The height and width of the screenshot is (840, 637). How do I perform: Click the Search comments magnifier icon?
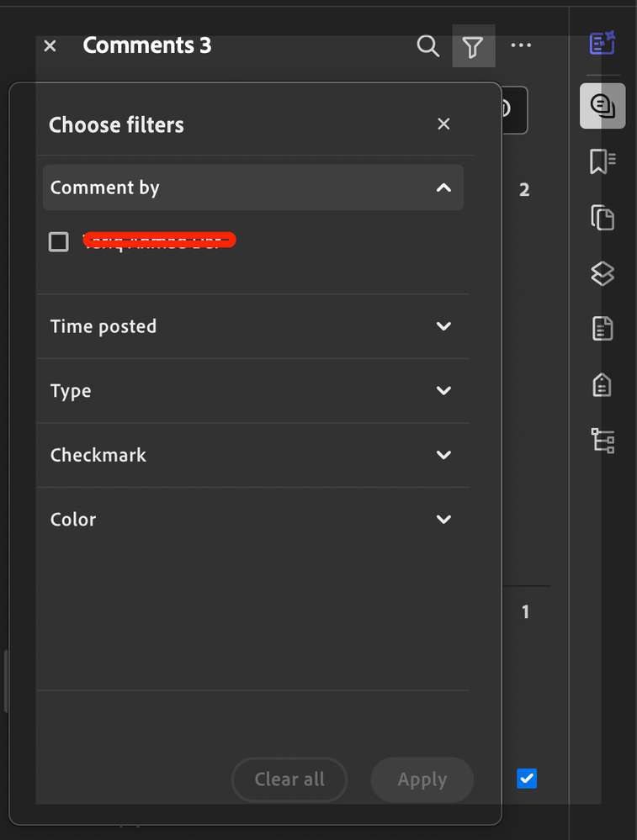point(428,46)
